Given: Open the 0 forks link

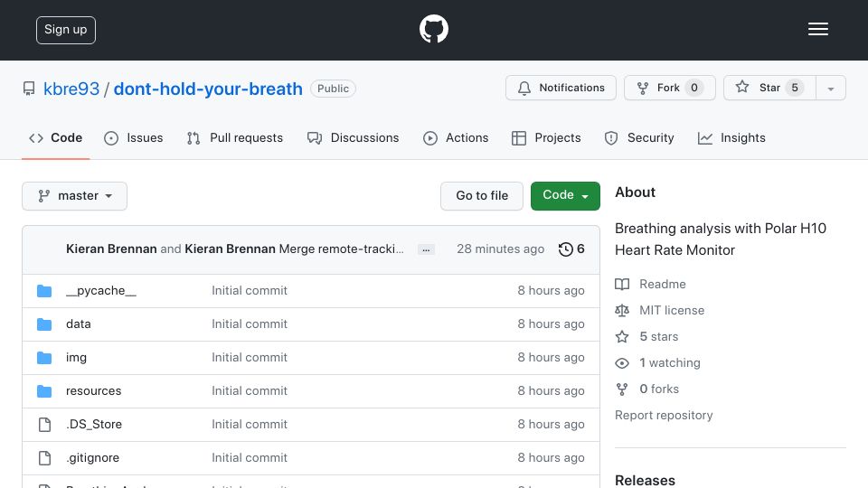Looking at the screenshot, I should click(659, 389).
